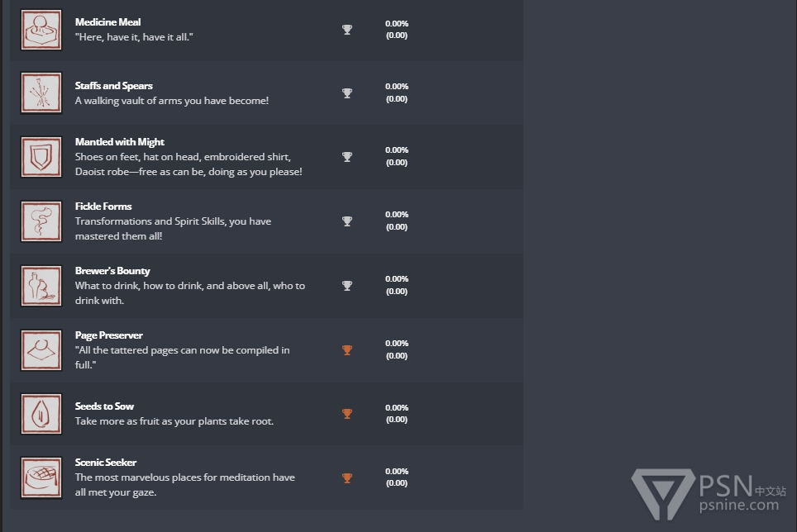Select the Mantled with Might shield icon

[41, 157]
